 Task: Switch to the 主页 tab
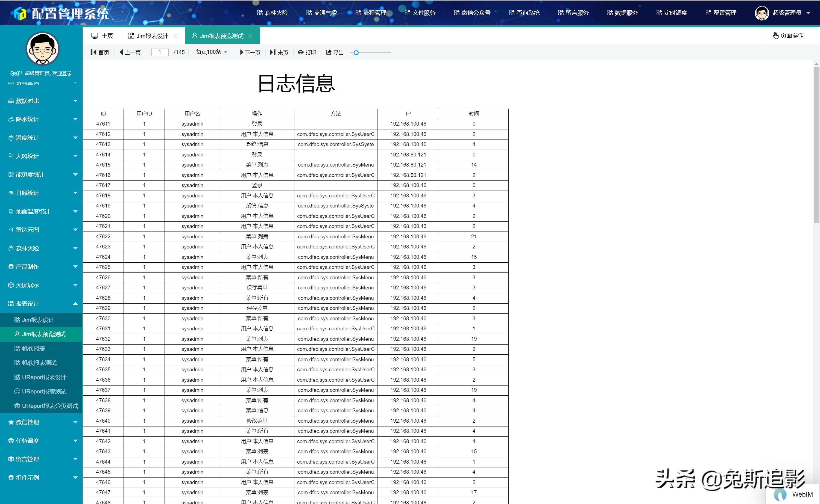point(102,35)
